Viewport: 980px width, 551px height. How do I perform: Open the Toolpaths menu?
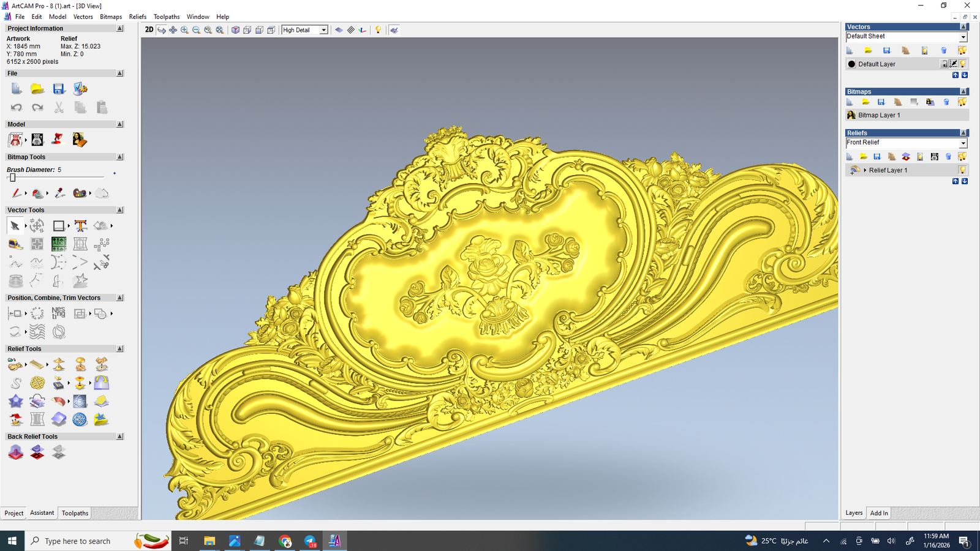166,17
